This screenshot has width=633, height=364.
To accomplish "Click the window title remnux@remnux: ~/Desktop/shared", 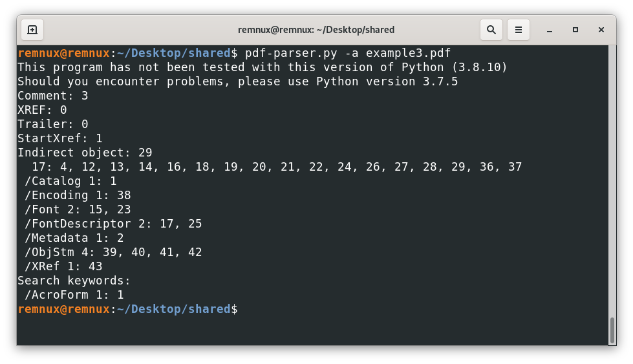I will 316,30.
